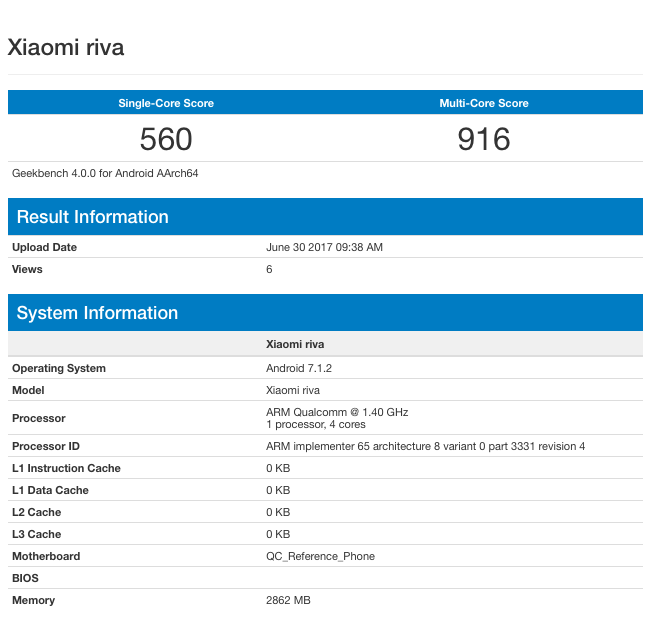Image resolution: width=655 pixels, height=624 pixels.
Task: Click the Views row label
Action: tap(27, 269)
